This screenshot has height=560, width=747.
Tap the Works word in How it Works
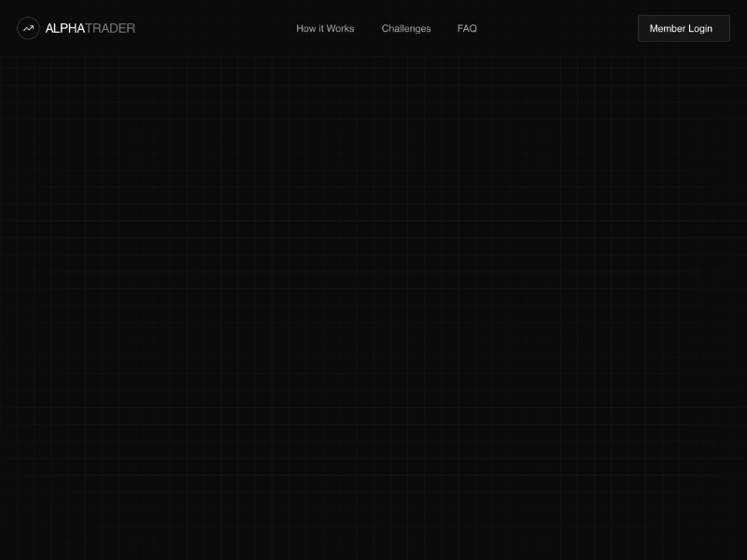340,28
